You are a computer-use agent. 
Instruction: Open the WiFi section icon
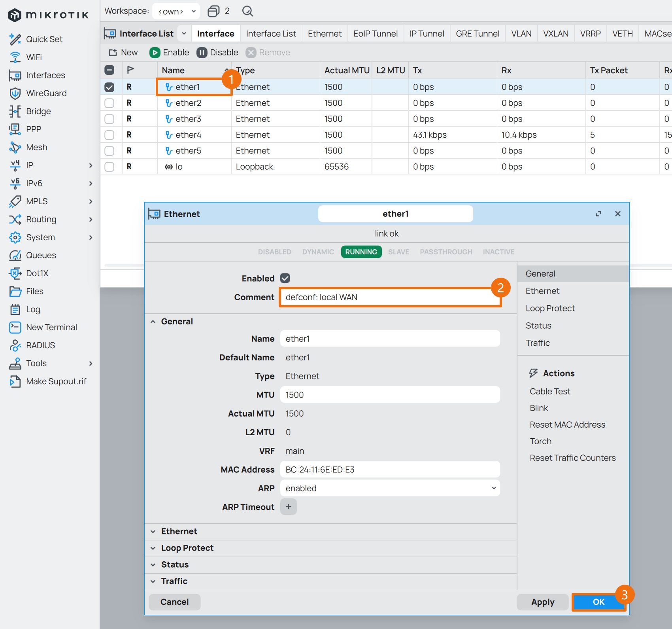[x=15, y=57]
